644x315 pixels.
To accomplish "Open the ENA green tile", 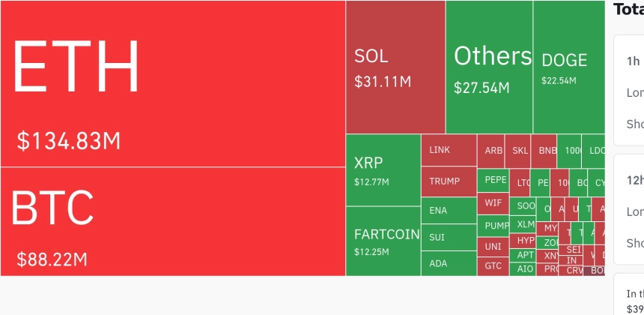I will [x=449, y=211].
